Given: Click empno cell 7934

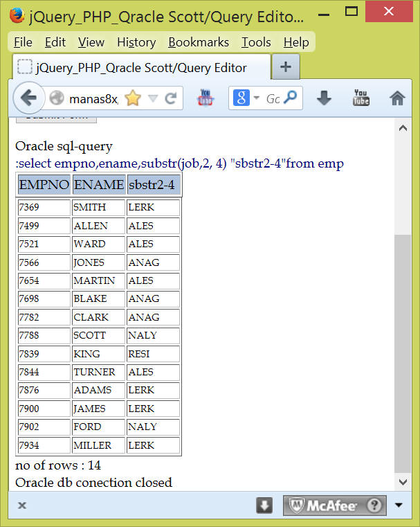Looking at the screenshot, I should point(44,445).
